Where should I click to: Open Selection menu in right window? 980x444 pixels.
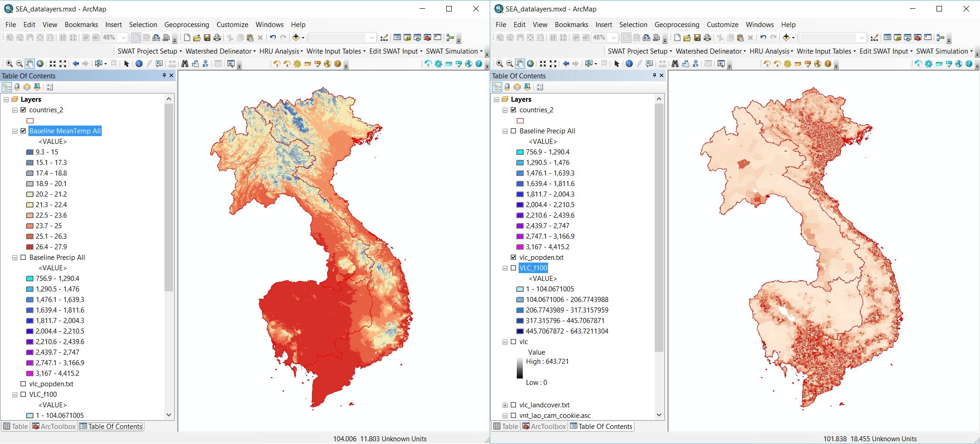[x=633, y=25]
